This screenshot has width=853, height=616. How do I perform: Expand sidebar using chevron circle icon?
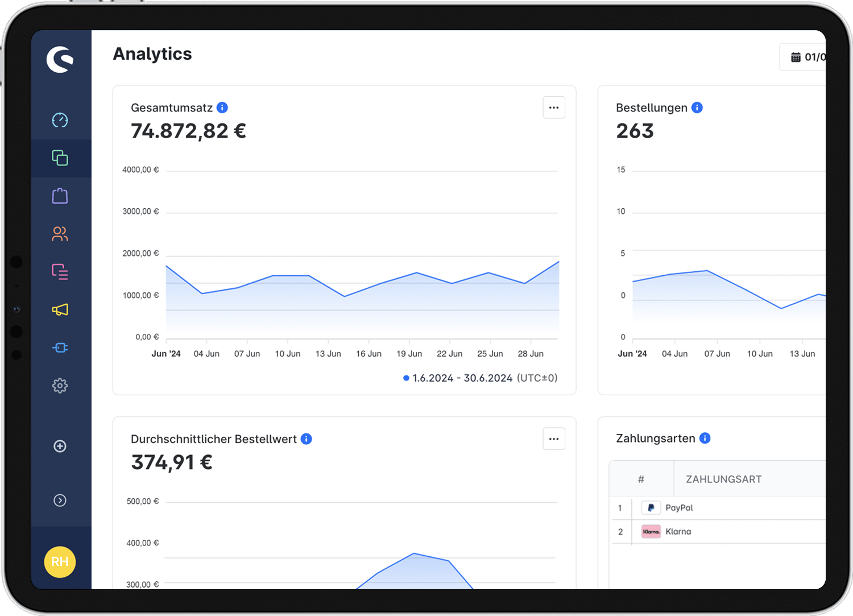(x=60, y=500)
